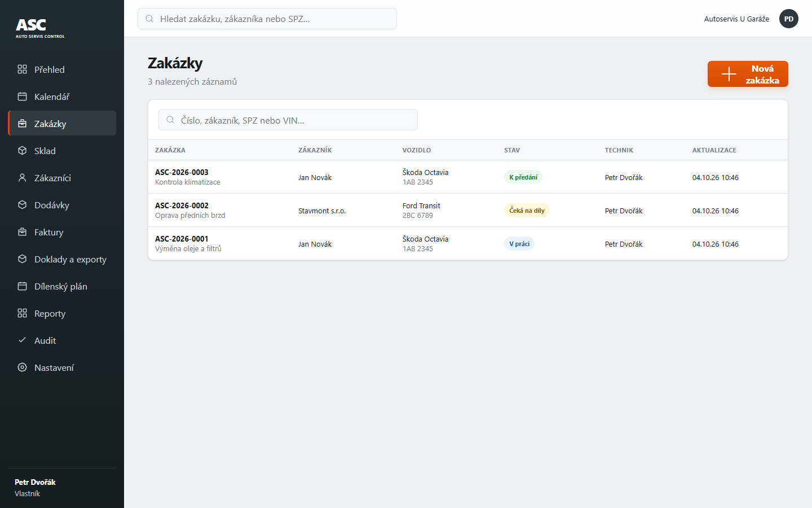Click Petr Dvořák profile at sidebar bottom
The width and height of the screenshot is (812, 508).
(35, 488)
